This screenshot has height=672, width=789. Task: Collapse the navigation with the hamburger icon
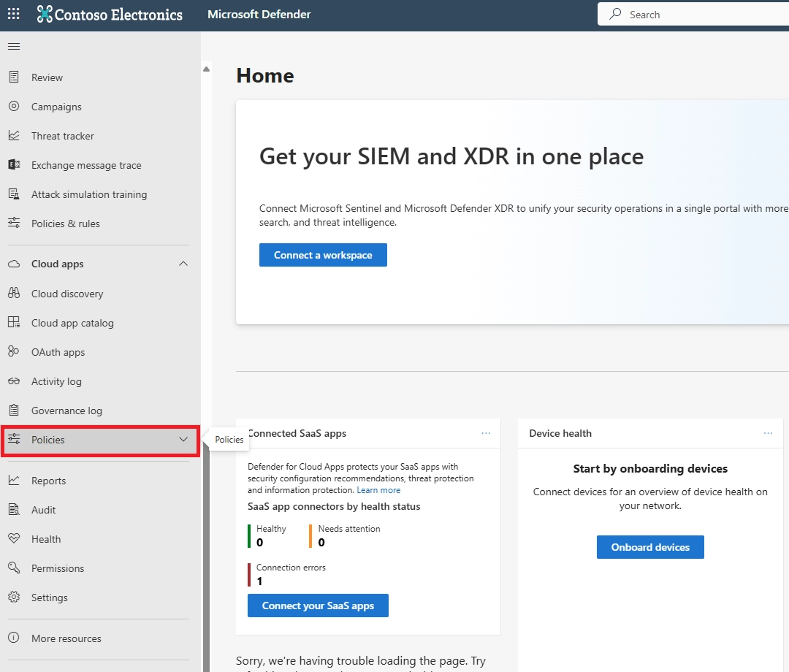(14, 46)
